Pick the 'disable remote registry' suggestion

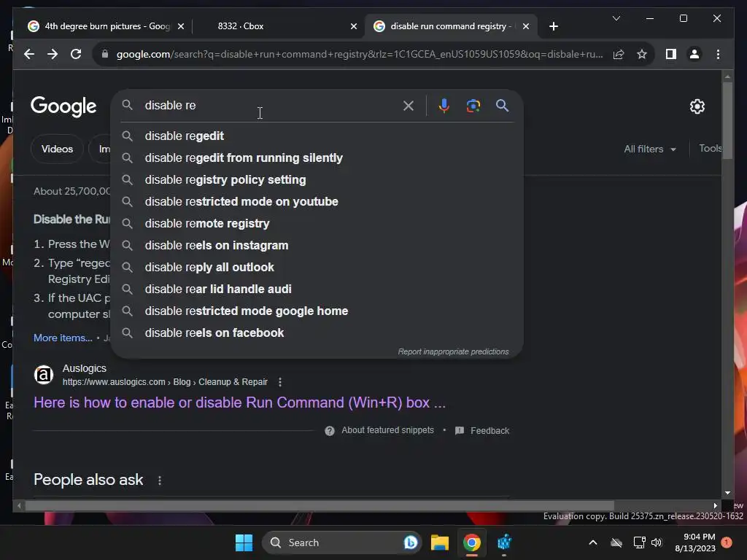click(x=317, y=224)
